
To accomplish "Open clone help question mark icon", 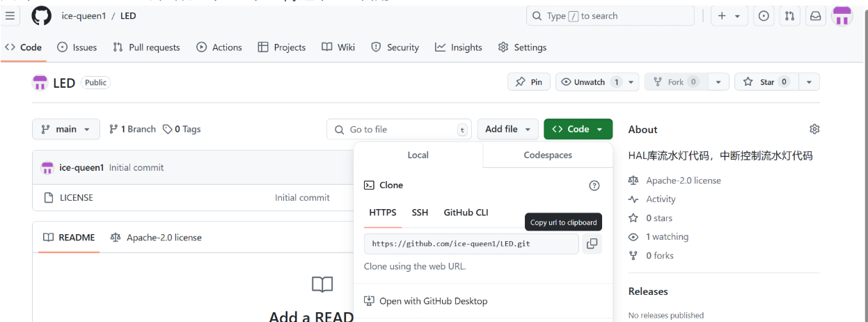I will click(594, 185).
